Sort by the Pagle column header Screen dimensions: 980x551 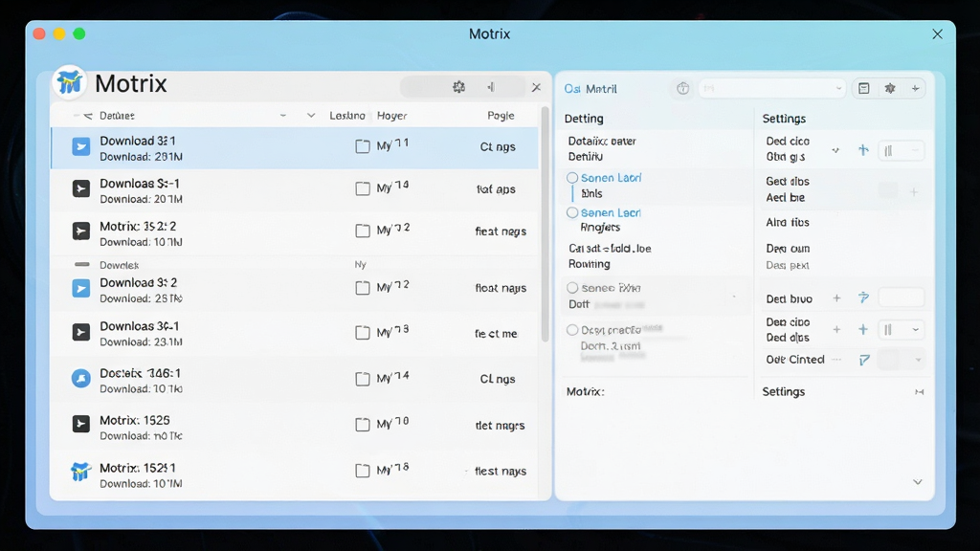501,116
